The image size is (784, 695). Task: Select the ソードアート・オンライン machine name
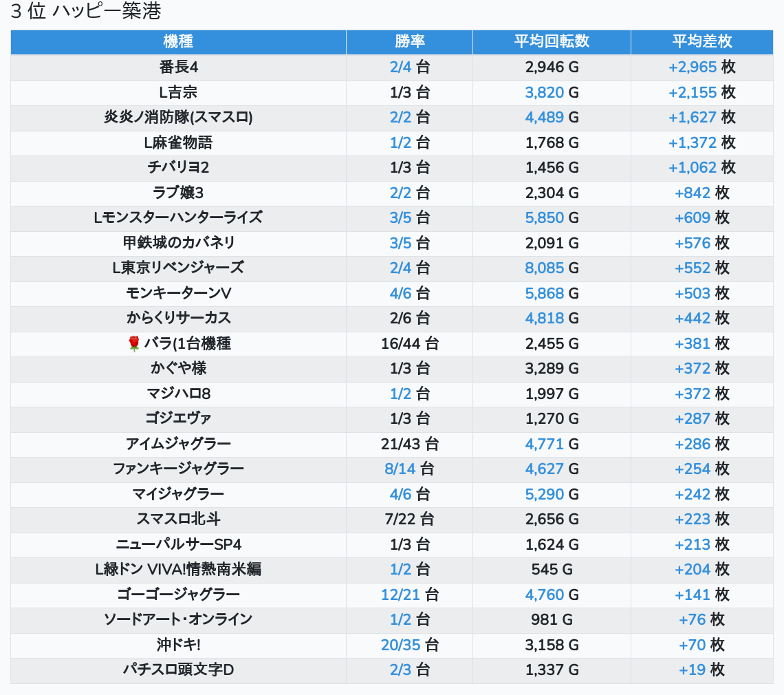[x=178, y=619]
